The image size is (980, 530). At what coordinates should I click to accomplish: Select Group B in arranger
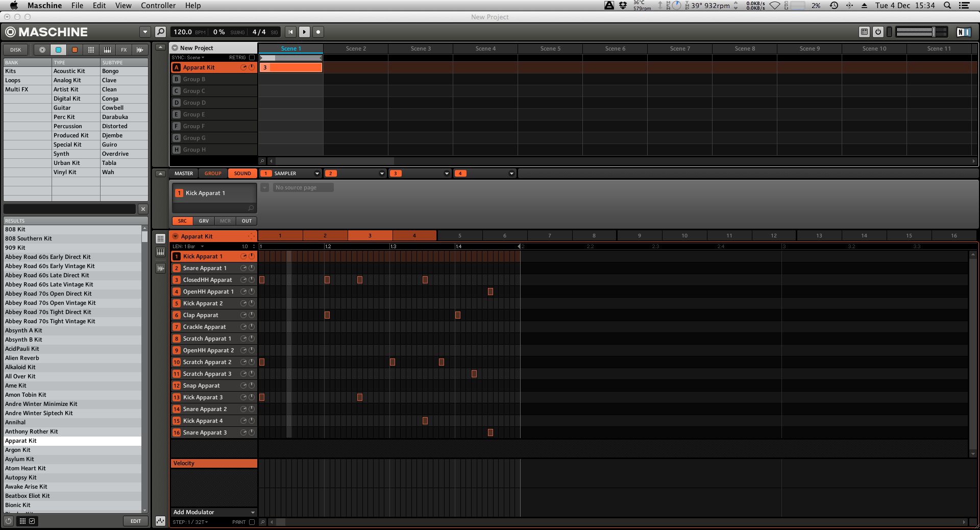[x=214, y=79]
